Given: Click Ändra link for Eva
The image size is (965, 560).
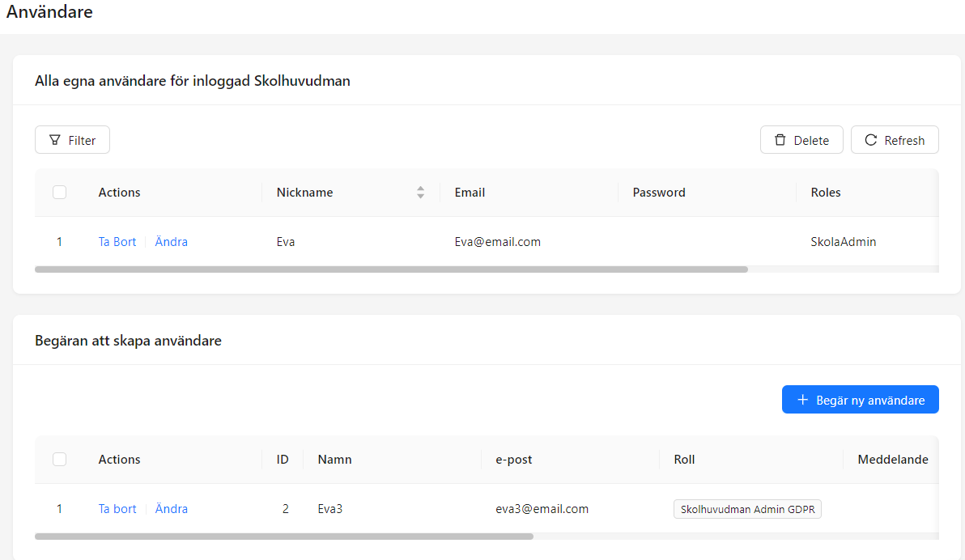Looking at the screenshot, I should pos(171,242).
